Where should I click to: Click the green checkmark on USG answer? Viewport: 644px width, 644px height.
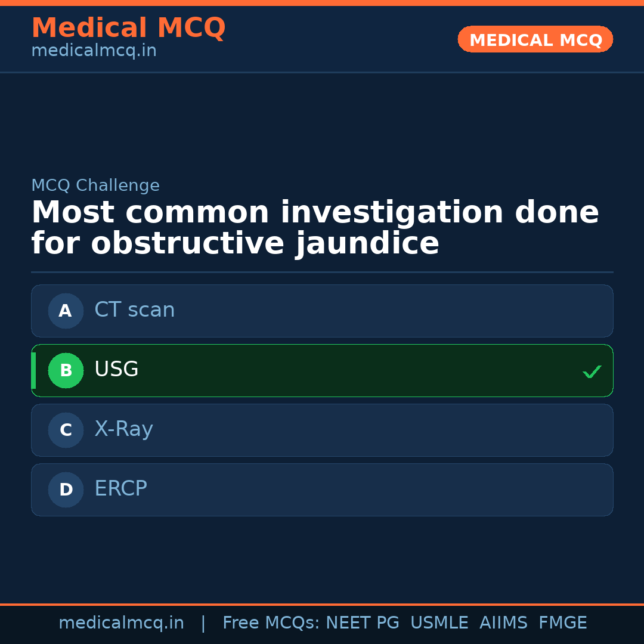point(592,371)
